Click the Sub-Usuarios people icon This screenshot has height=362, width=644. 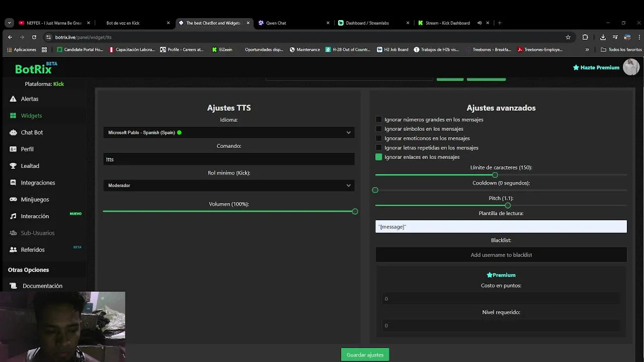[x=13, y=233]
